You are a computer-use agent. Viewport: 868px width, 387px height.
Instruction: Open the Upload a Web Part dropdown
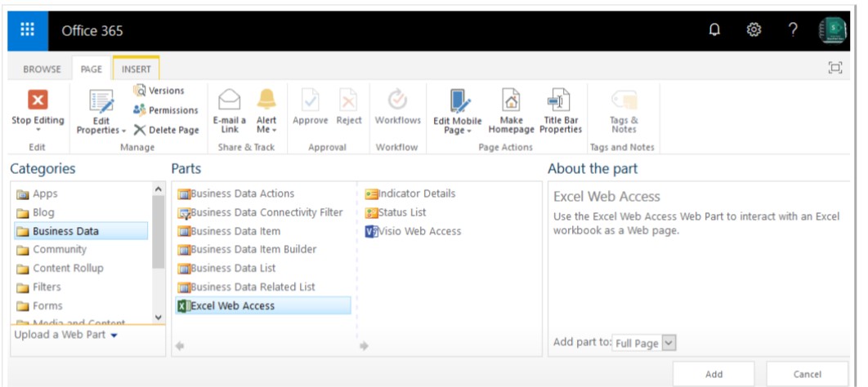point(66,335)
